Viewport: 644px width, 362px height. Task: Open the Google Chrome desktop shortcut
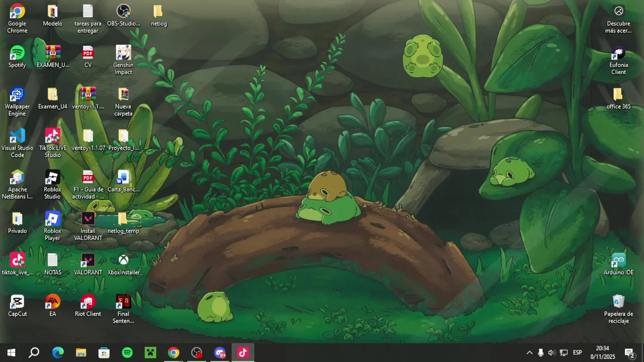point(17,19)
